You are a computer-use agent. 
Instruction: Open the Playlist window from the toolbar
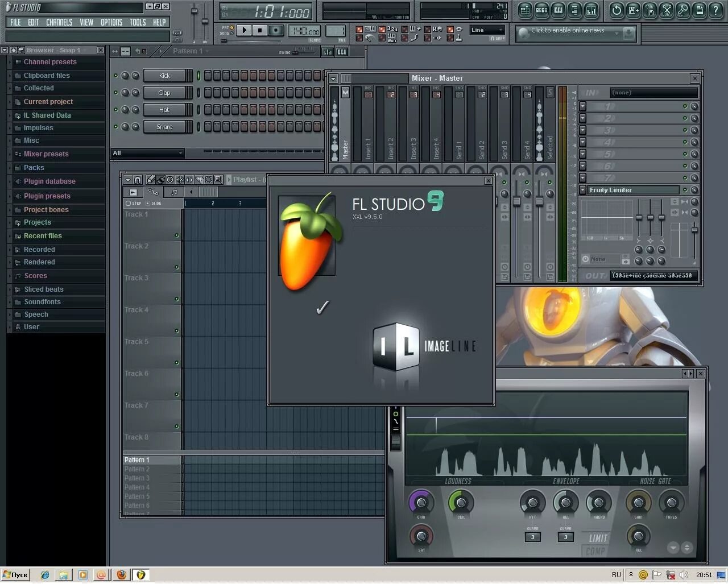tap(525, 10)
